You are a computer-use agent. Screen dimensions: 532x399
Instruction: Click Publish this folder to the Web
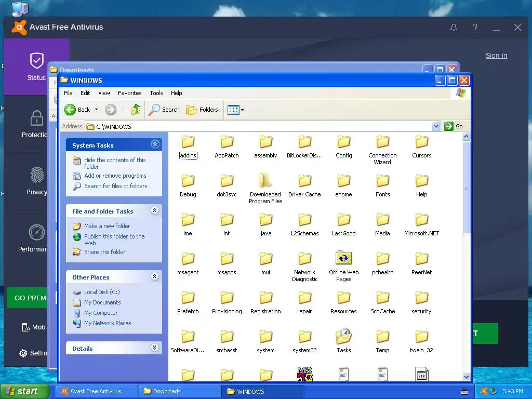114,240
